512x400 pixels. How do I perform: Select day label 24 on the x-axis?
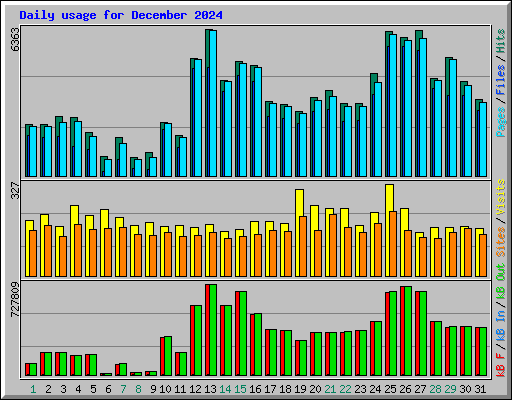[x=375, y=389]
